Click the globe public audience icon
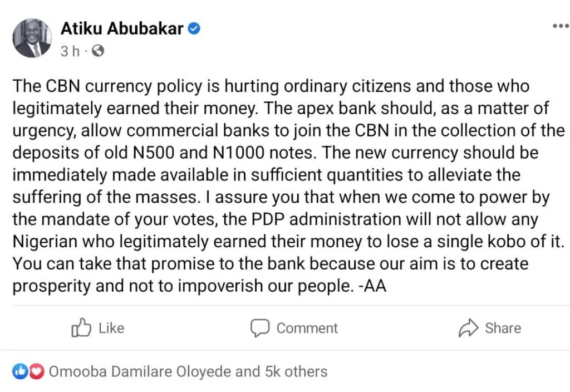Viewport: 570px width, 392px height. pyautogui.click(x=97, y=51)
